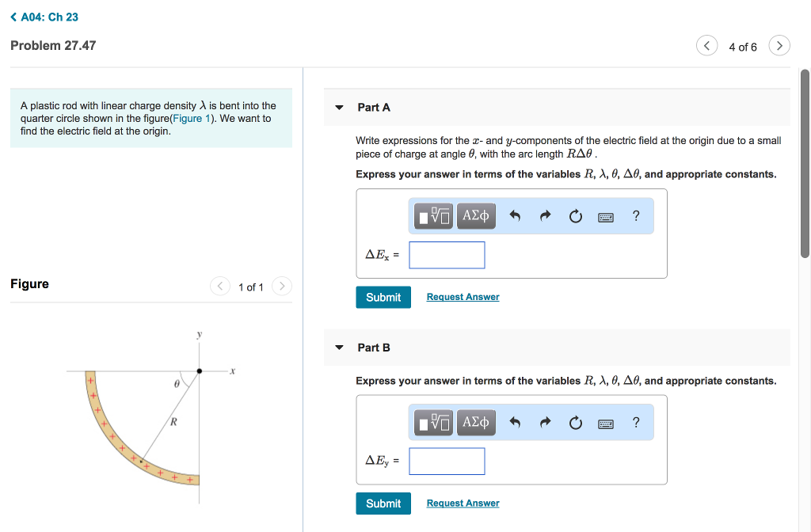Select the equation templates icon in Part B

pyautogui.click(x=432, y=422)
